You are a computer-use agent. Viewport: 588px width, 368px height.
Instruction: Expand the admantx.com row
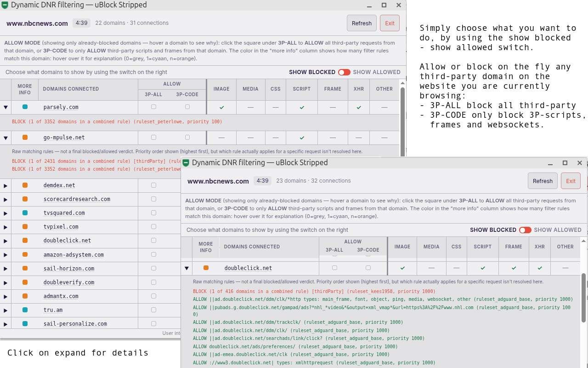click(6, 296)
